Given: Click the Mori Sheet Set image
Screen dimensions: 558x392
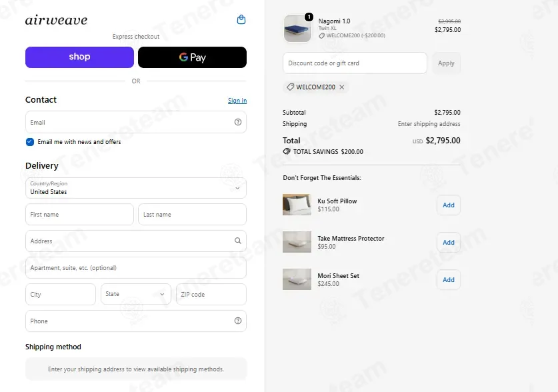Looking at the screenshot, I should tap(297, 279).
